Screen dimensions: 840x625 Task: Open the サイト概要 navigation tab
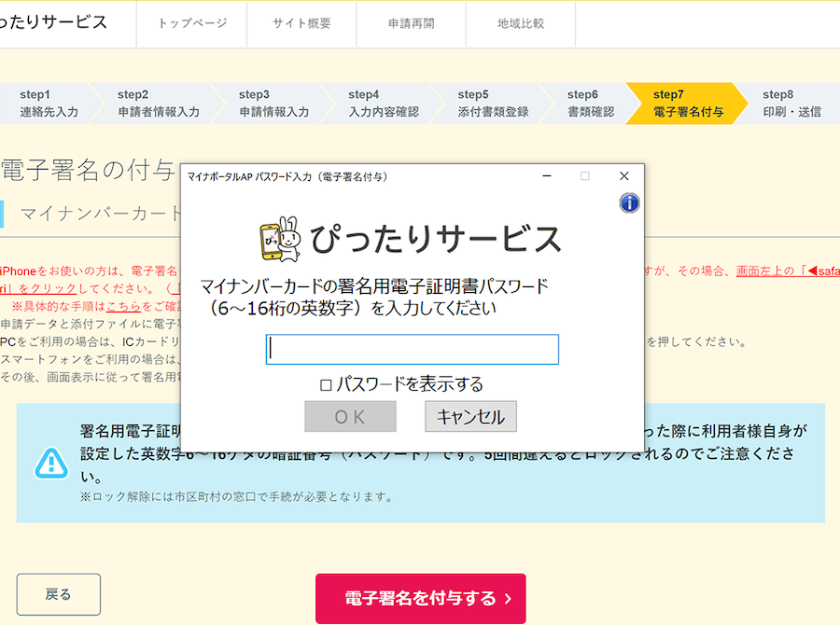tap(301, 23)
